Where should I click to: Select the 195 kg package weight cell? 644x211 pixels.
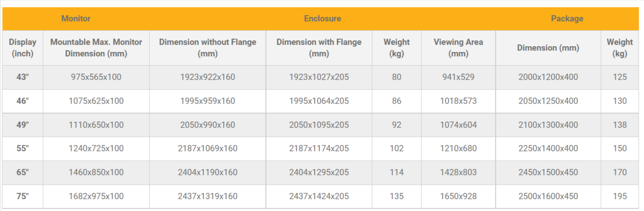tap(620, 196)
